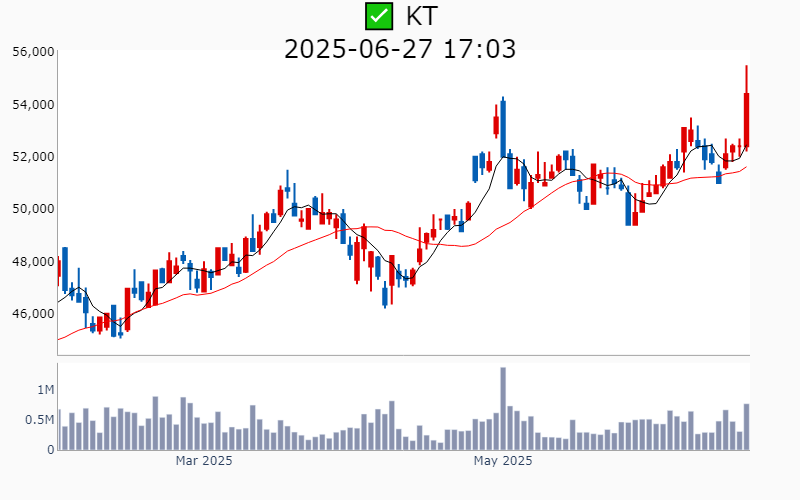Click the tallest volume bar near May 2025

(503, 409)
